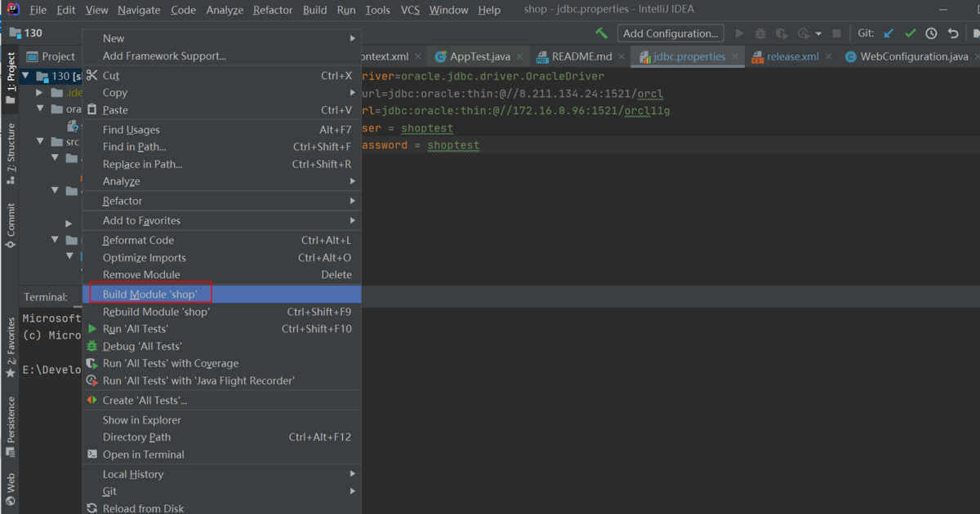Image resolution: width=980 pixels, height=514 pixels.
Task: Click the Git Commit green checkmark
Action: coord(910,33)
